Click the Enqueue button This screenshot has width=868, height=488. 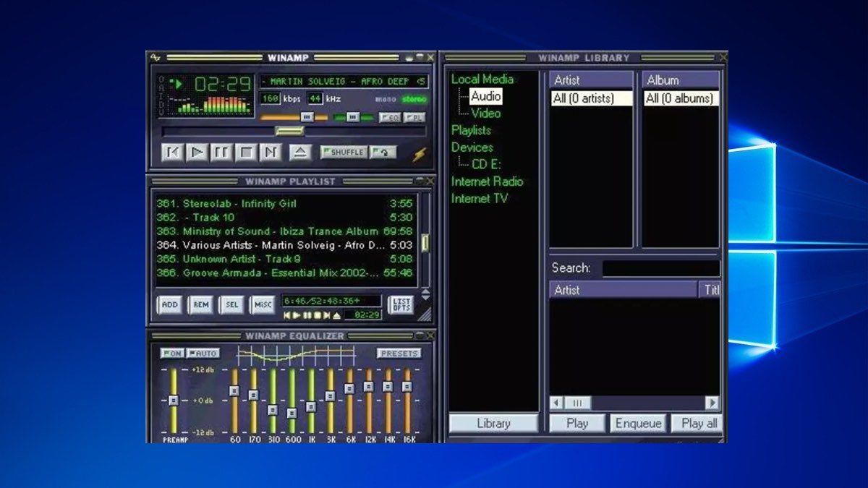[x=637, y=424]
